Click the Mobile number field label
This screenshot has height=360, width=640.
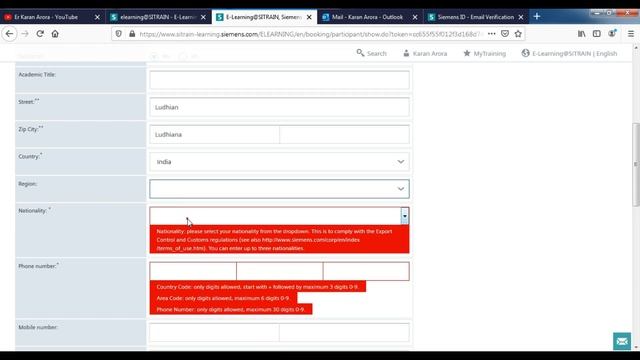pos(38,327)
